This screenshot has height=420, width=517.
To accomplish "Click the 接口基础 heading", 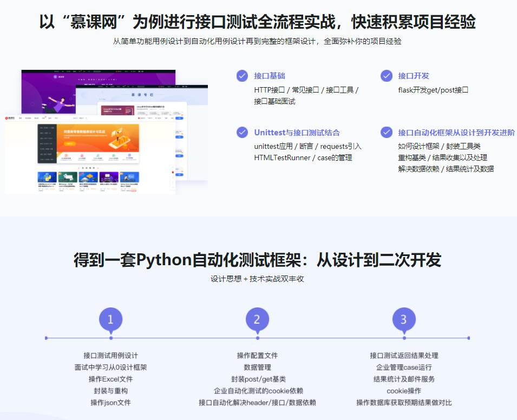I will [x=269, y=76].
